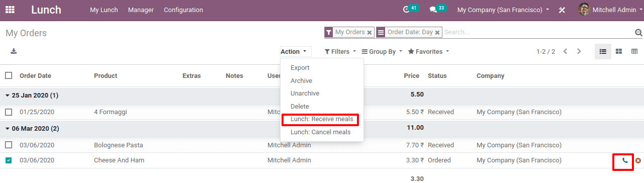The width and height of the screenshot is (644, 183).
Task: Sort by Company column header
Action: pyautogui.click(x=490, y=76)
